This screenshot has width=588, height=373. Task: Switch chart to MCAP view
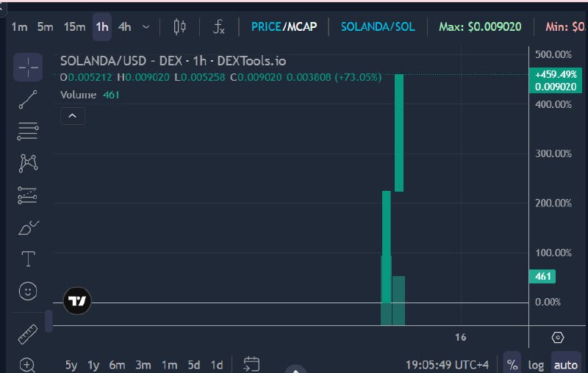302,26
